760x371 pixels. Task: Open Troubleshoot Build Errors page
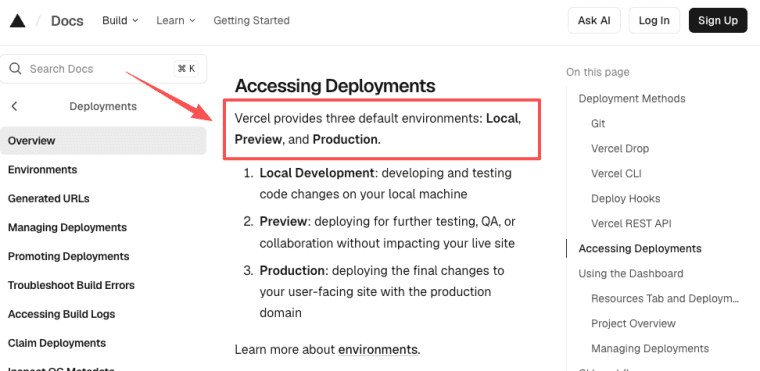click(71, 285)
